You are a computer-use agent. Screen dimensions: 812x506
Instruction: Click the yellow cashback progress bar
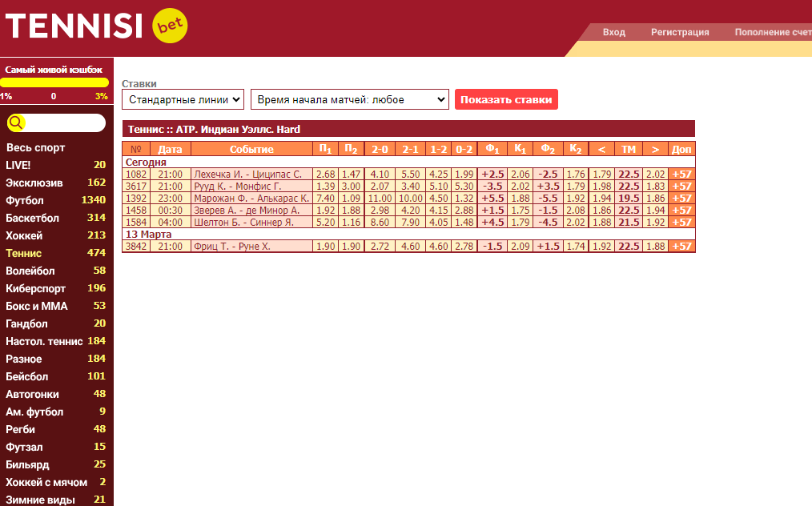click(x=54, y=82)
